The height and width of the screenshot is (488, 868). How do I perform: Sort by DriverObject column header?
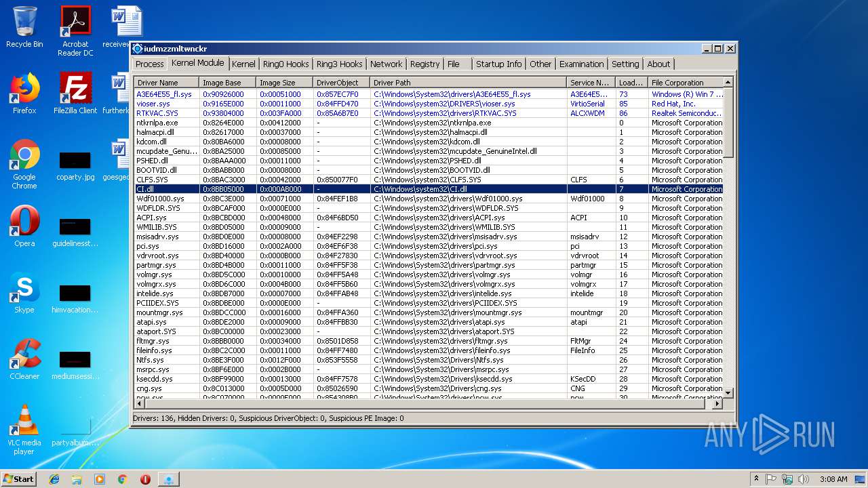click(x=342, y=83)
